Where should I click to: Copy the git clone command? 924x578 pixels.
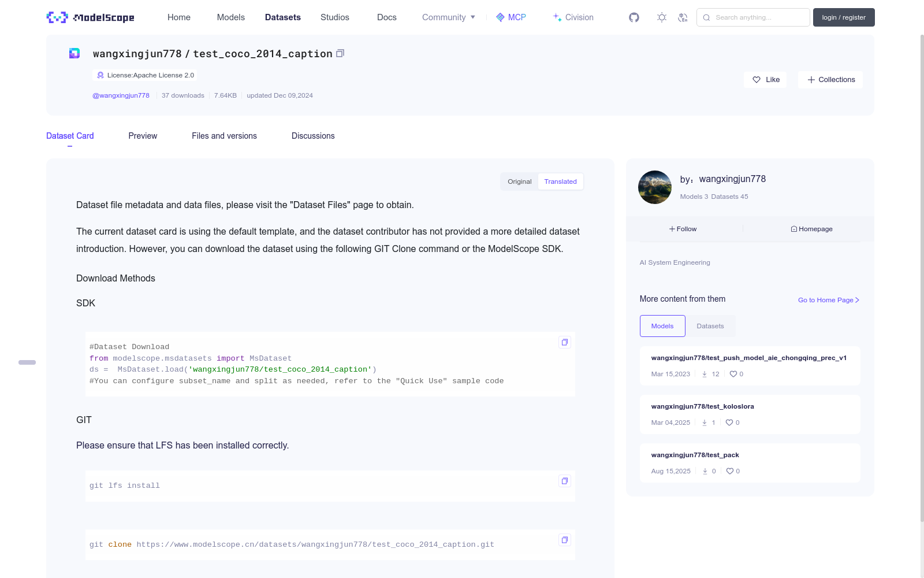[565, 540]
